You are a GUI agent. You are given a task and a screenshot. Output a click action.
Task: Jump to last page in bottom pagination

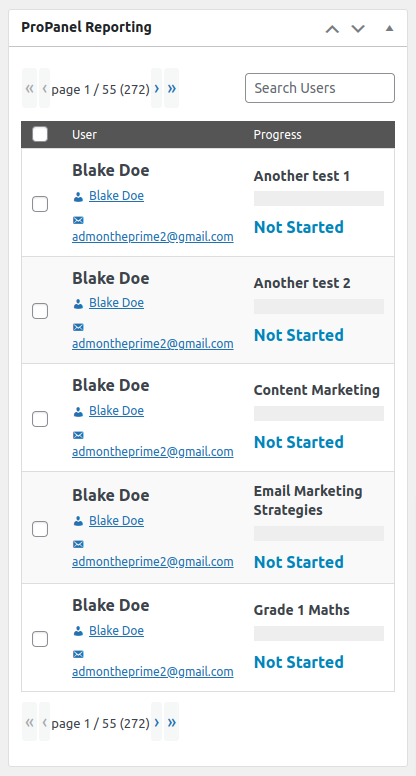[x=172, y=722]
